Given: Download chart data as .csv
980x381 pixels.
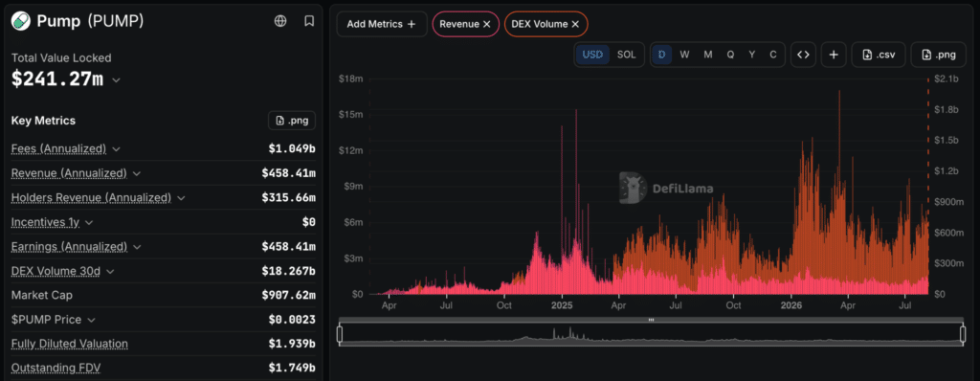Looking at the screenshot, I should coord(879,55).
